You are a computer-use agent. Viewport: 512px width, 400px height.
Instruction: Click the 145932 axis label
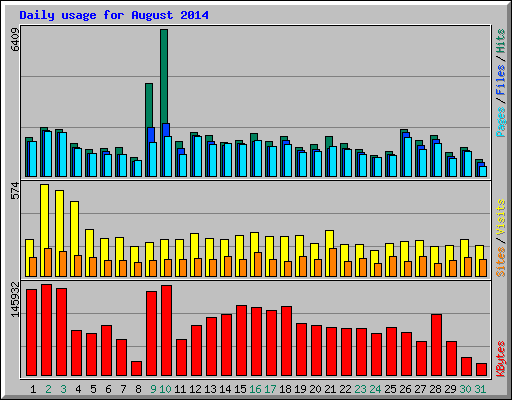(x=15, y=299)
